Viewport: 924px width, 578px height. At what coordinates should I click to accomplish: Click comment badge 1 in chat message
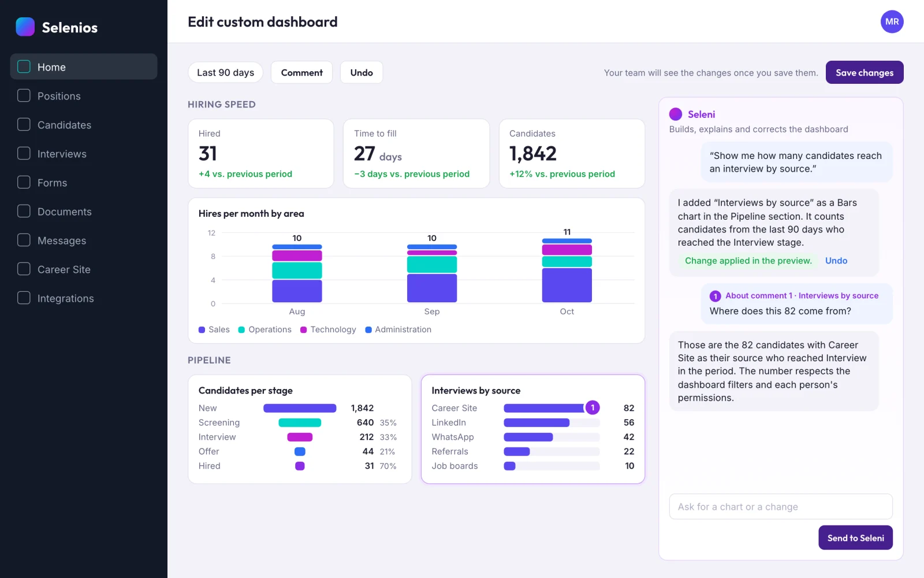tap(715, 296)
